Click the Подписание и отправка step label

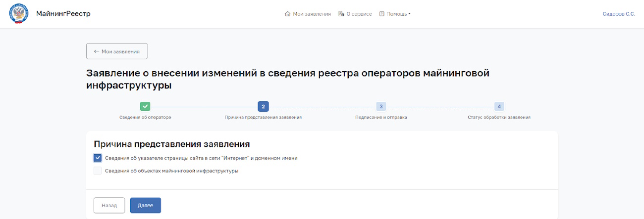tap(381, 118)
